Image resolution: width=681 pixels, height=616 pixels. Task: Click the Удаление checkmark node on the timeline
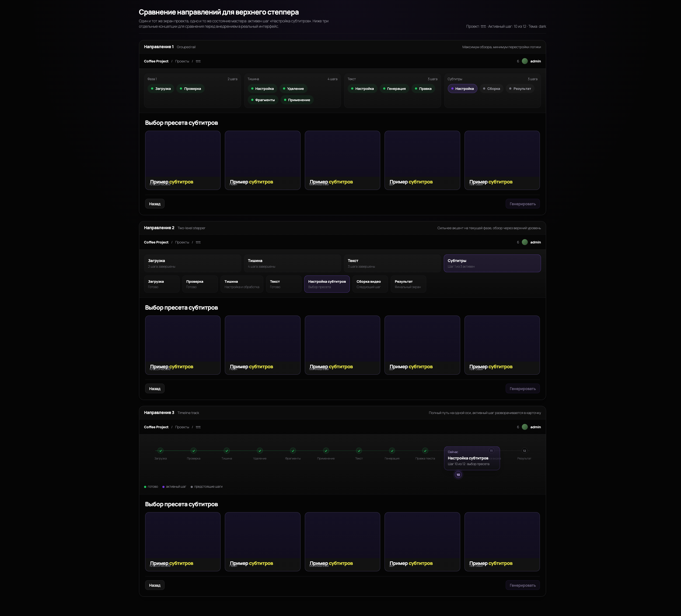260,451
